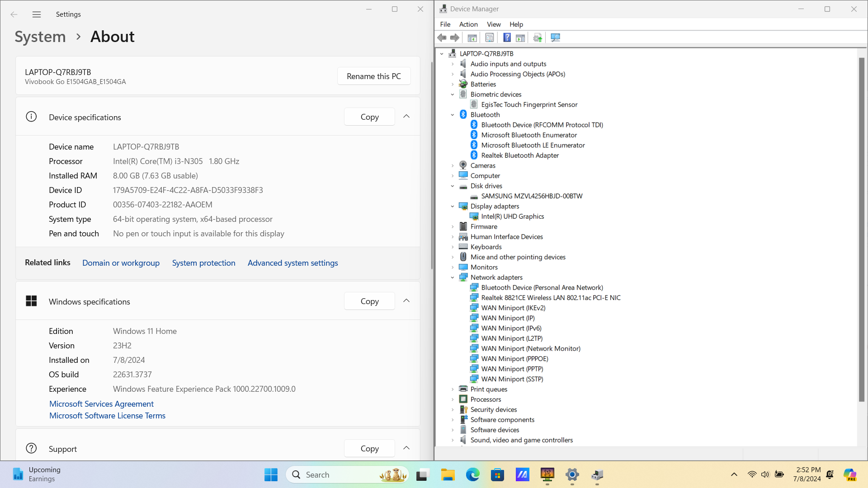868x488 pixels.
Task: Collapse the Bluetooth tree node
Action: click(x=453, y=115)
